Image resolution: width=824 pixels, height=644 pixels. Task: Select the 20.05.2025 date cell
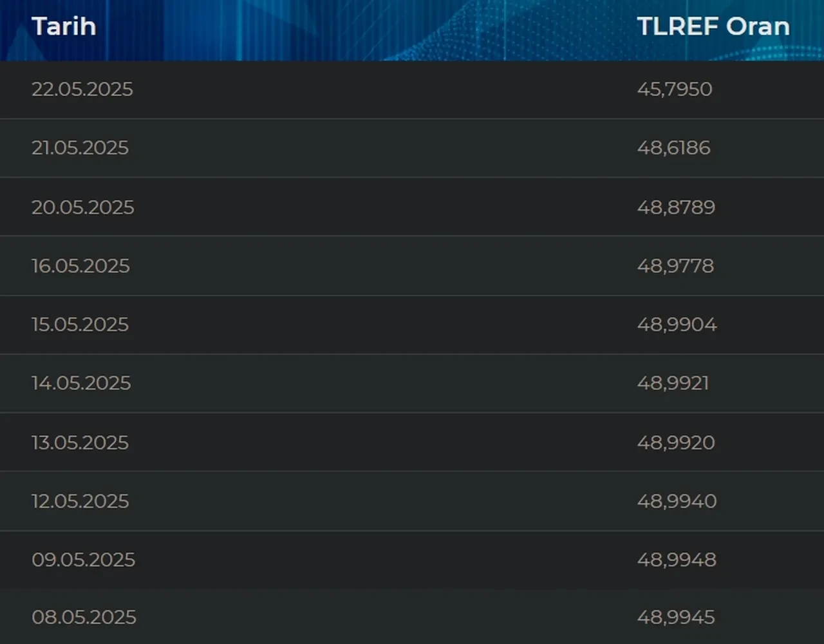tap(82, 207)
